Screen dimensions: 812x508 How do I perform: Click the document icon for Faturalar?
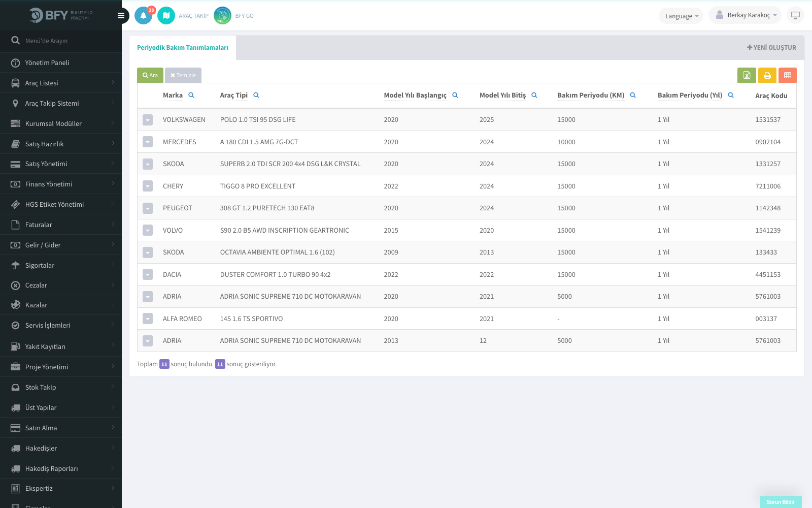(16, 225)
